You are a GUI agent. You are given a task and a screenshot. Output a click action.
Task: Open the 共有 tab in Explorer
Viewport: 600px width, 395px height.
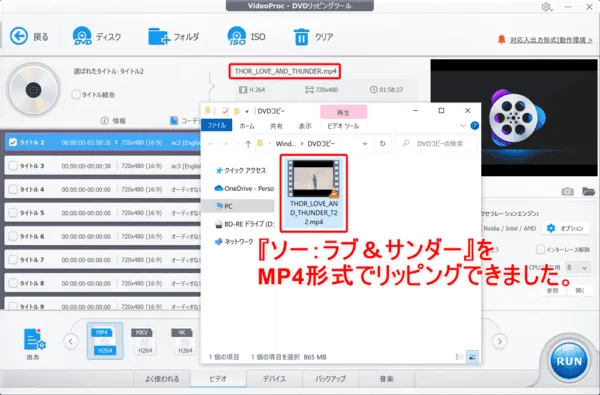coord(276,126)
